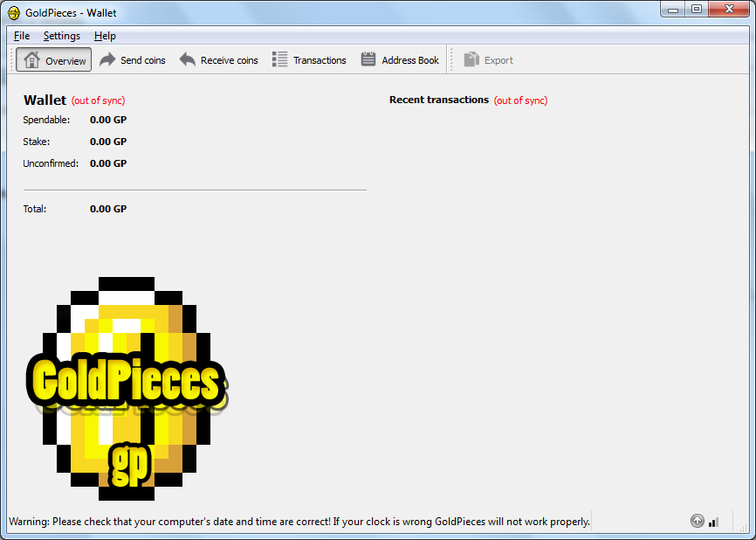Click the Export documents icon
Viewport: 756px width, 540px height.
point(471,59)
